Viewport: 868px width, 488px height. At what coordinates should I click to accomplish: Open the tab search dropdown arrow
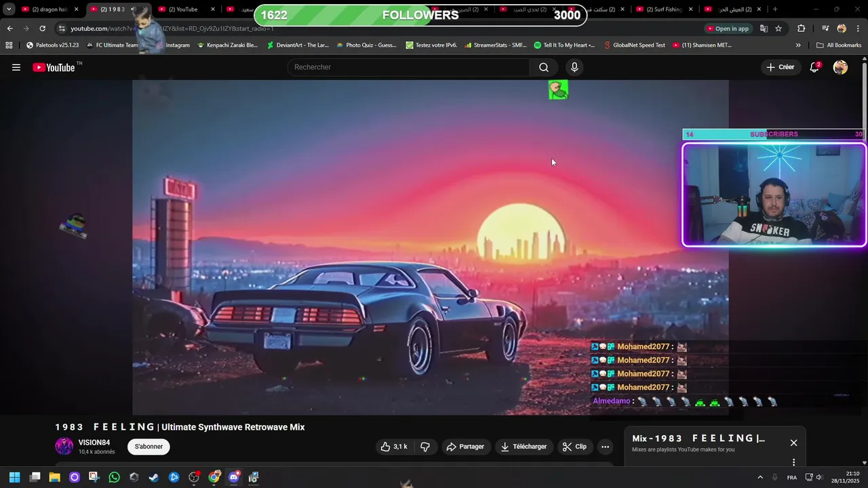[x=9, y=9]
